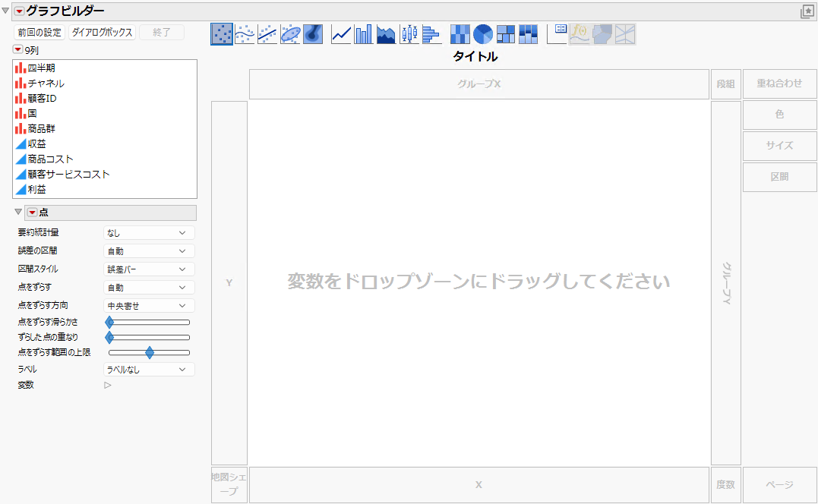
Task: Open the グラフビルダー red triangle menu
Action: pos(19,11)
